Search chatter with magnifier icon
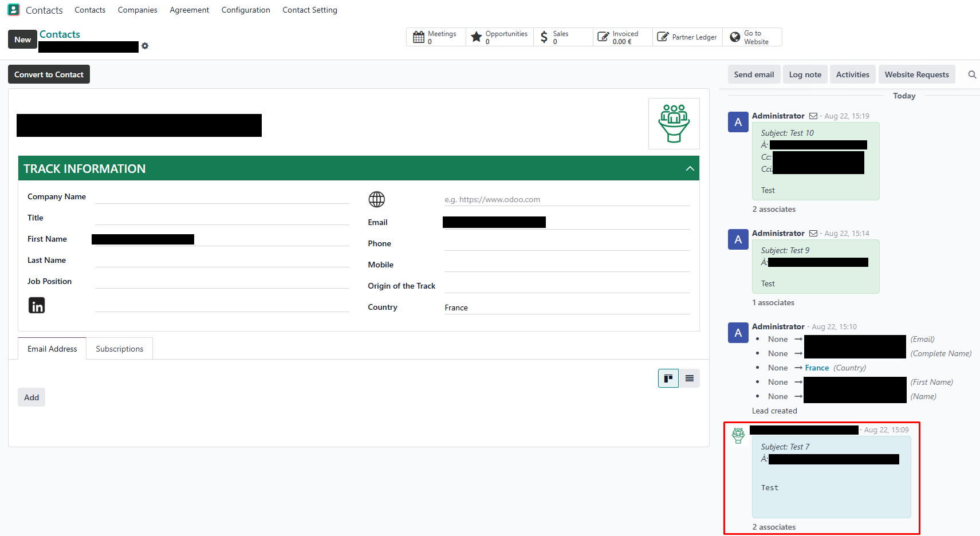 tap(972, 74)
